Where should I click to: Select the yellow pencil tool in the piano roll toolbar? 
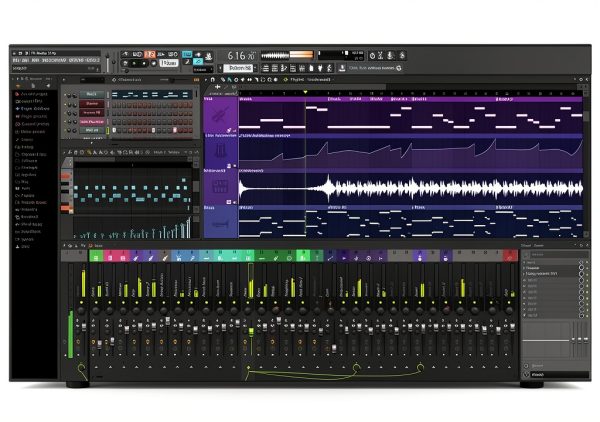pos(89,152)
